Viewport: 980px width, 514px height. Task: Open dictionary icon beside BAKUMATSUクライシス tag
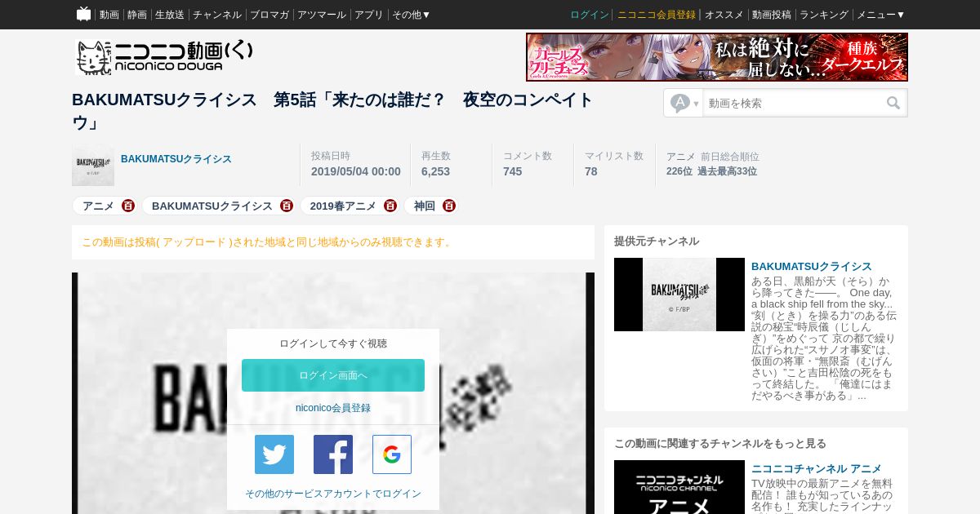pos(287,206)
